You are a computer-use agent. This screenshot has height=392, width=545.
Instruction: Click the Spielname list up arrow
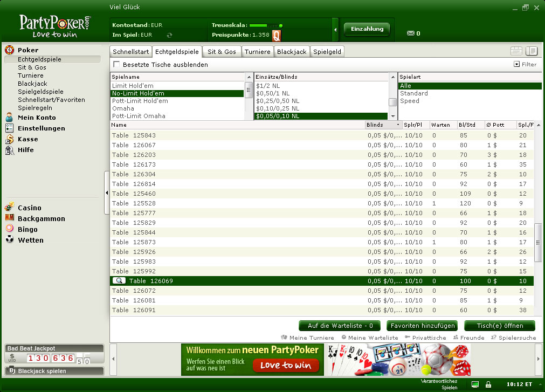(249, 77)
